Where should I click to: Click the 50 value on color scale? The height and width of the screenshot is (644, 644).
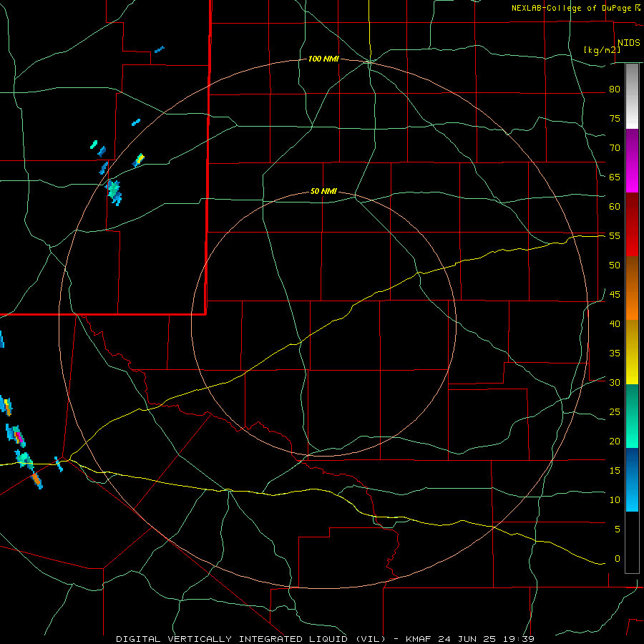615,265
